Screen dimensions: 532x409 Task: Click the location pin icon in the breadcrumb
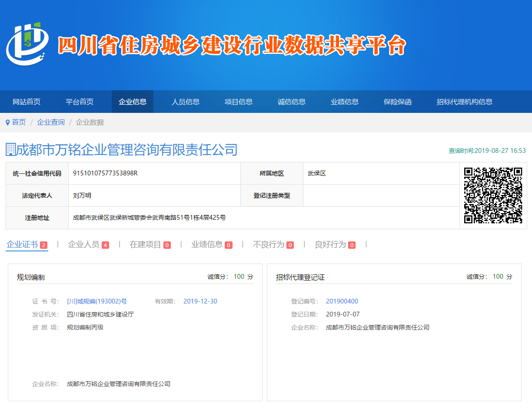pos(7,122)
